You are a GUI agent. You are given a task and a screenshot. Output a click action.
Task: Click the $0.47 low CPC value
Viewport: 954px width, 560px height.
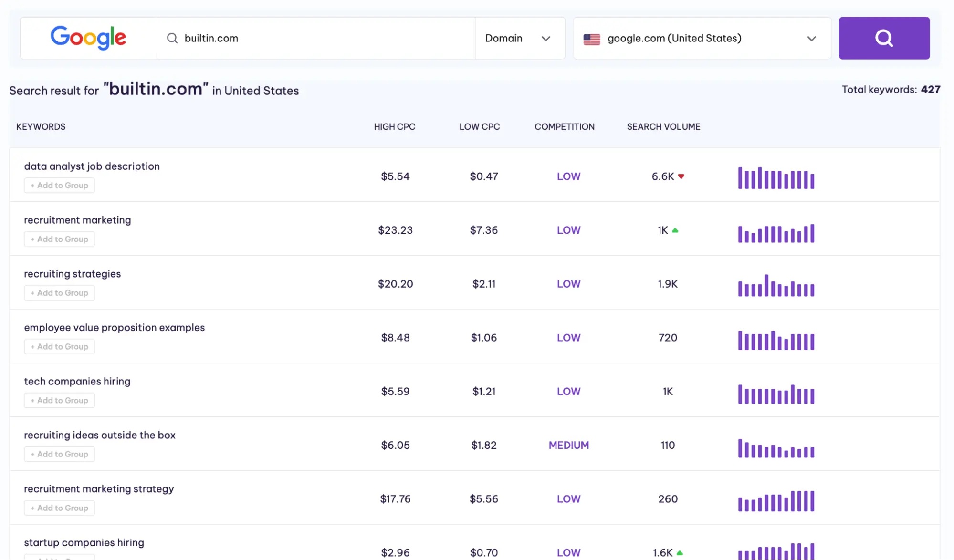tap(483, 176)
